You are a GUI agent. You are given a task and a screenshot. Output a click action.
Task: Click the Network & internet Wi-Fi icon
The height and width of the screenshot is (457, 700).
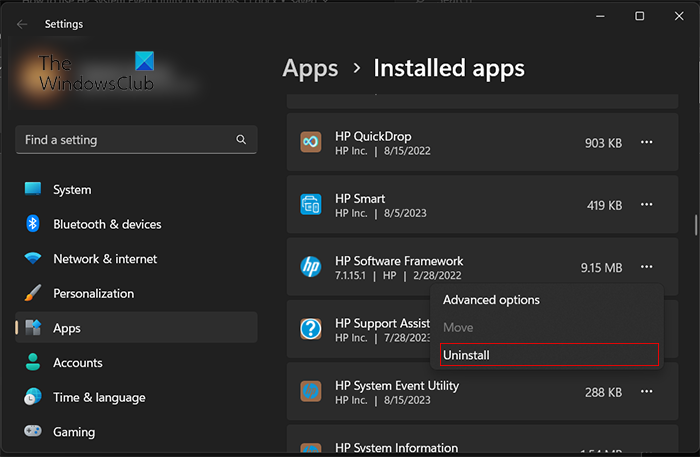coord(33,259)
